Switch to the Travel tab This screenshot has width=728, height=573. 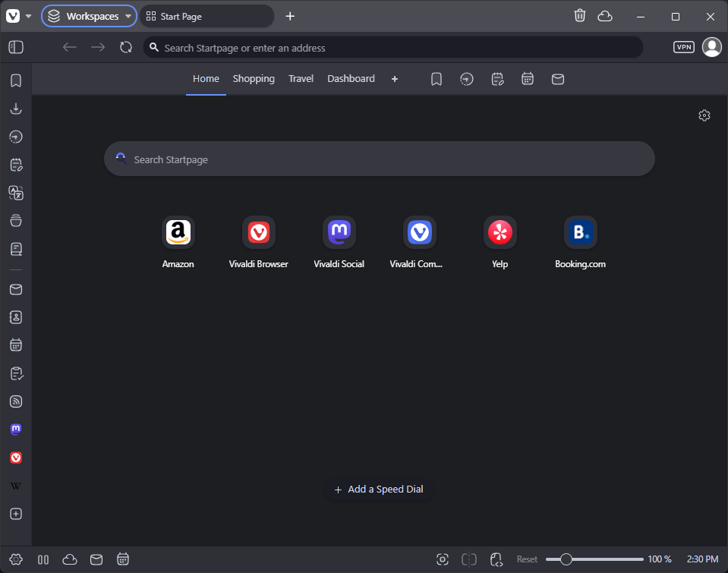301,79
